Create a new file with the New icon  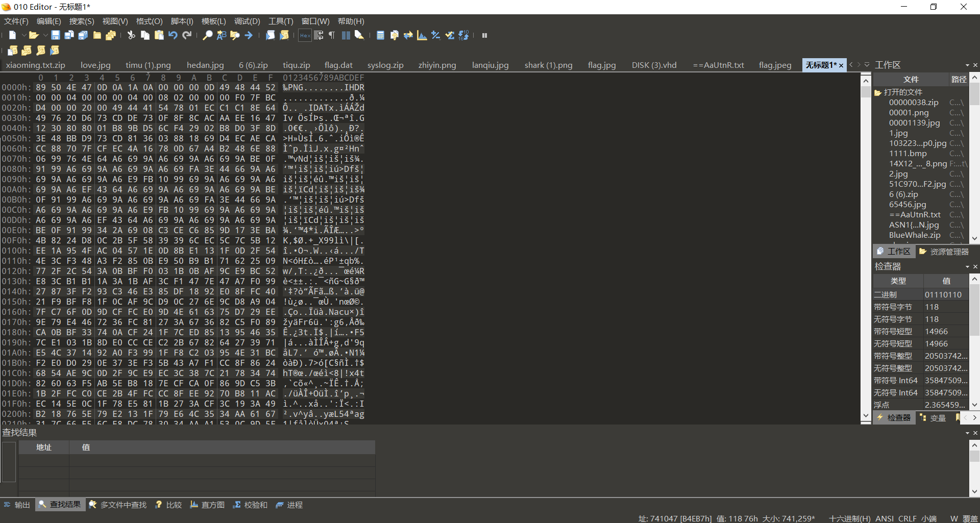coord(13,35)
